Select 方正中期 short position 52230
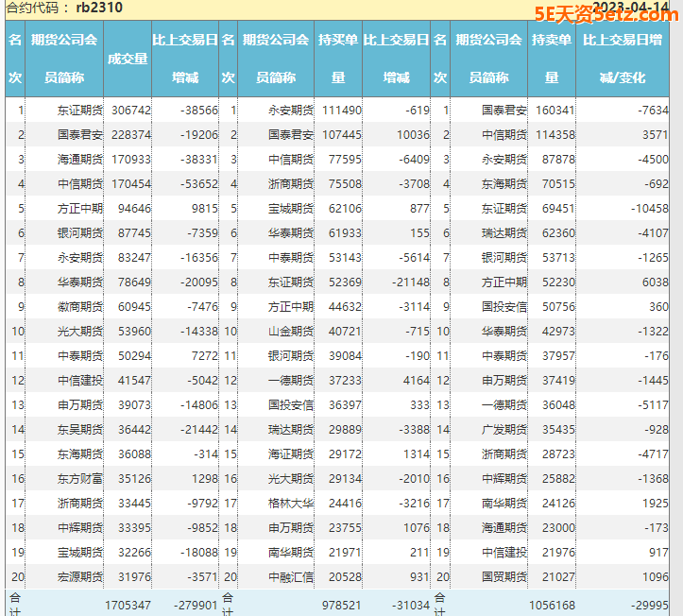The image size is (683, 616). pyautogui.click(x=558, y=282)
